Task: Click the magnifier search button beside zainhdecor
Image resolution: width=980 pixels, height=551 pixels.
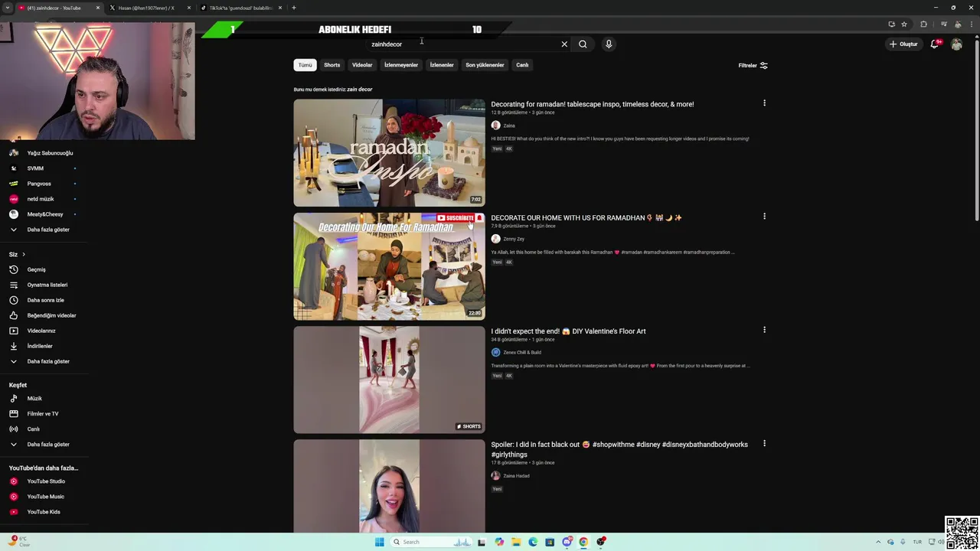Action: (x=583, y=44)
